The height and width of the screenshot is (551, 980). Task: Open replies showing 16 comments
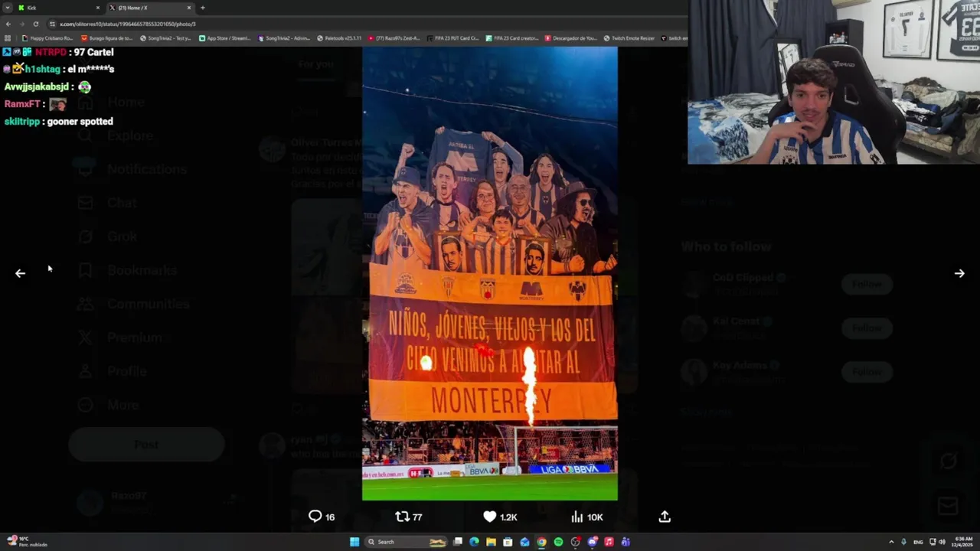click(x=322, y=517)
